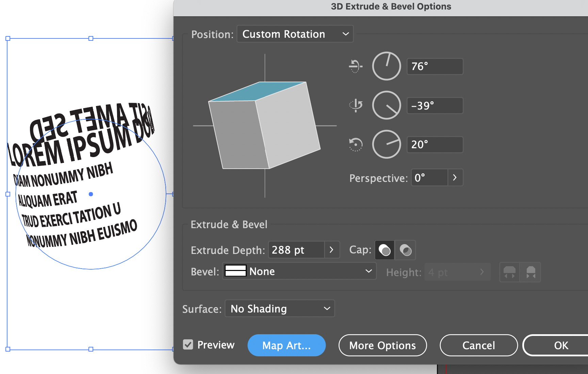Click the -39° rotation dial

point(386,105)
